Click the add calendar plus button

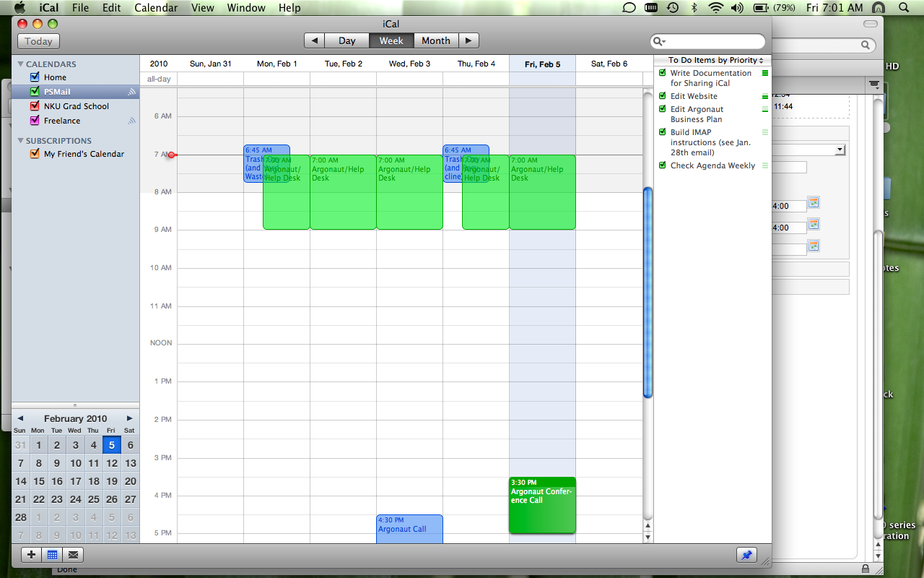click(31, 555)
